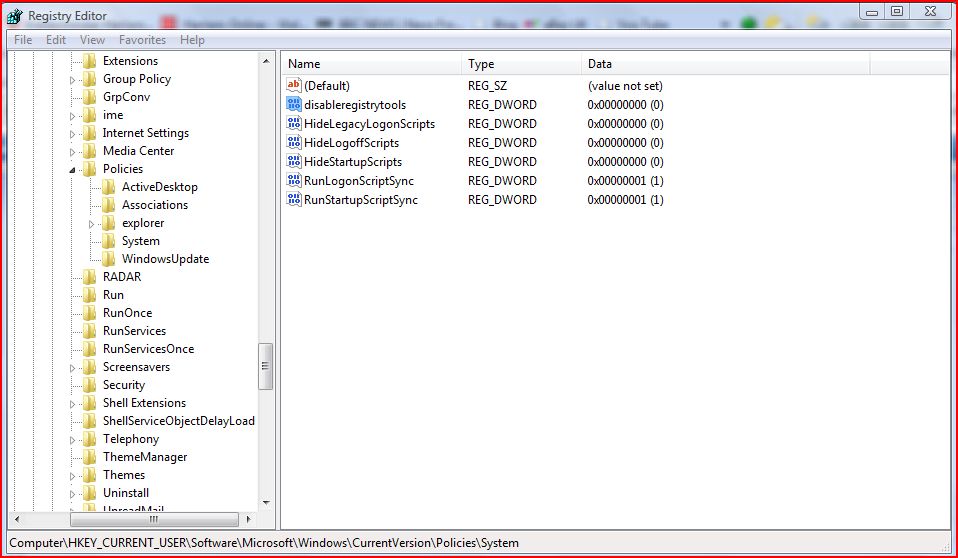
Task: Select the ShellServiceObjectDelayLoad key label
Action: [178, 421]
